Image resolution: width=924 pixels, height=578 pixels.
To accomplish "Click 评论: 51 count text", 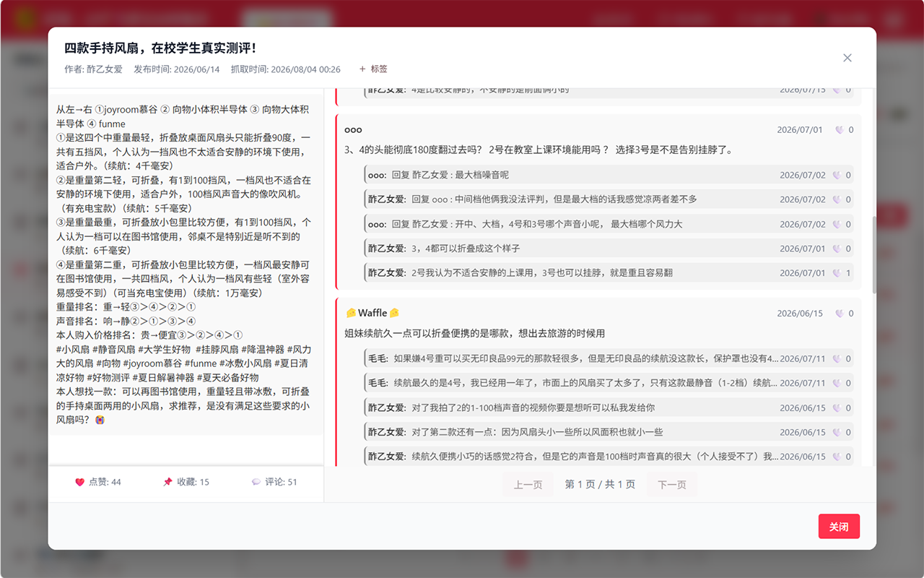I will click(x=281, y=482).
